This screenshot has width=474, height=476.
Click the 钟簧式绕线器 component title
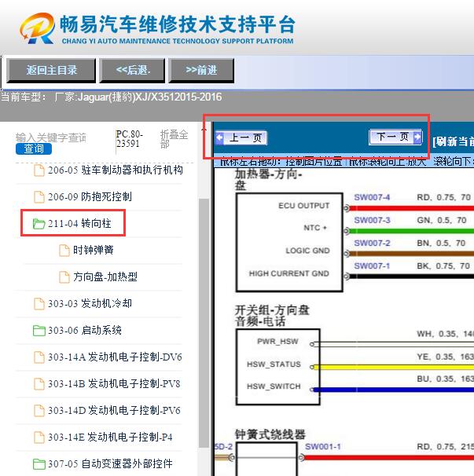[x=270, y=434]
